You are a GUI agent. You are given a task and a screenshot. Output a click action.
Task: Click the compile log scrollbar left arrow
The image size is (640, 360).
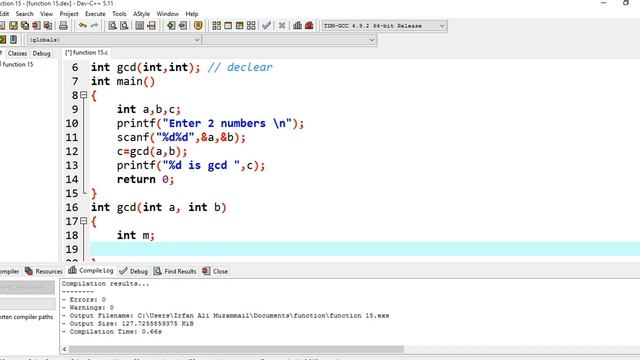click(64, 349)
